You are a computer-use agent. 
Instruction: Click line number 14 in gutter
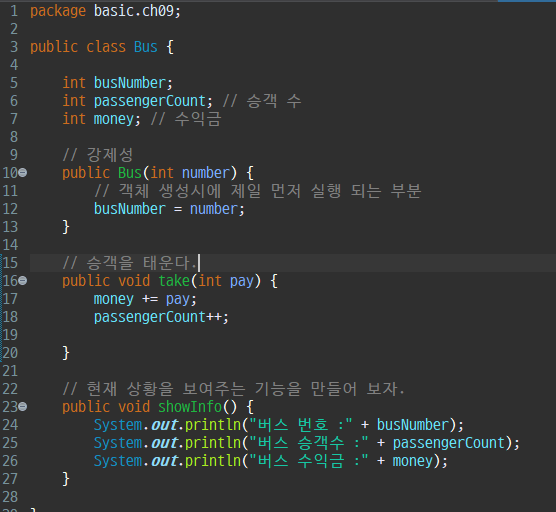pyautogui.click(x=10, y=245)
